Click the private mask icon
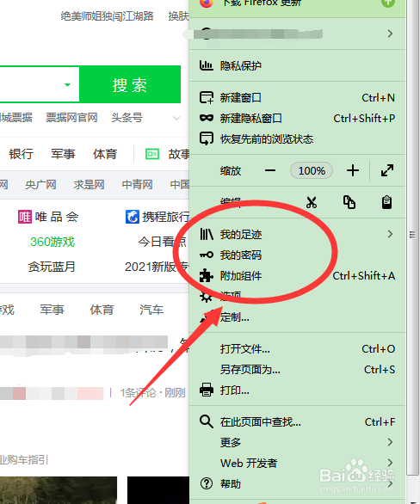 [x=207, y=118]
